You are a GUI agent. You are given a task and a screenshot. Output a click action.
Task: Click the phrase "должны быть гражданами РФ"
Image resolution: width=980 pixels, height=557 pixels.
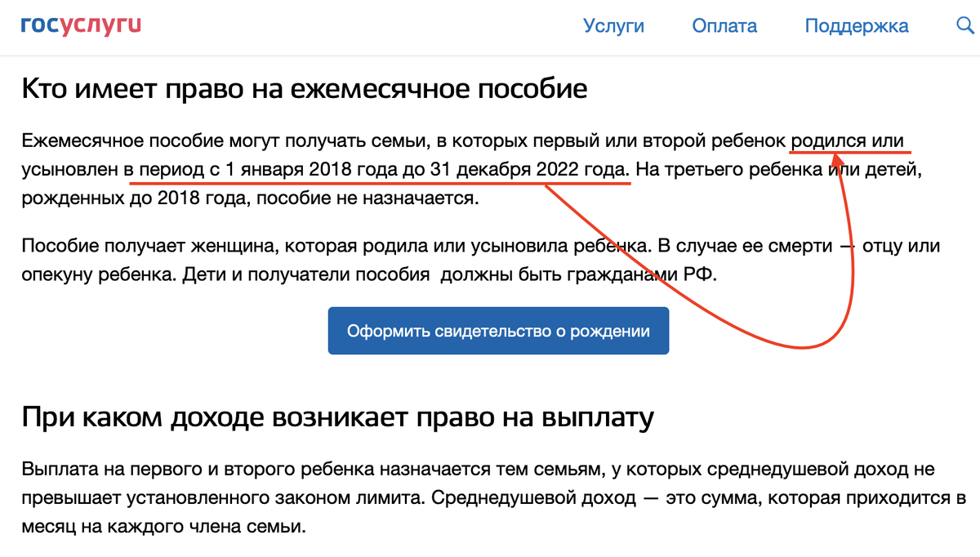(x=578, y=274)
